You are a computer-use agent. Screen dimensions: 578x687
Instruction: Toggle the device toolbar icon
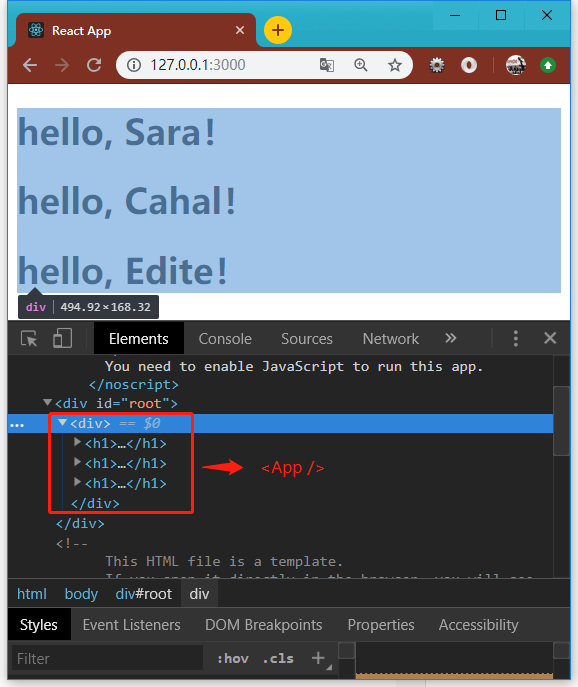62,339
